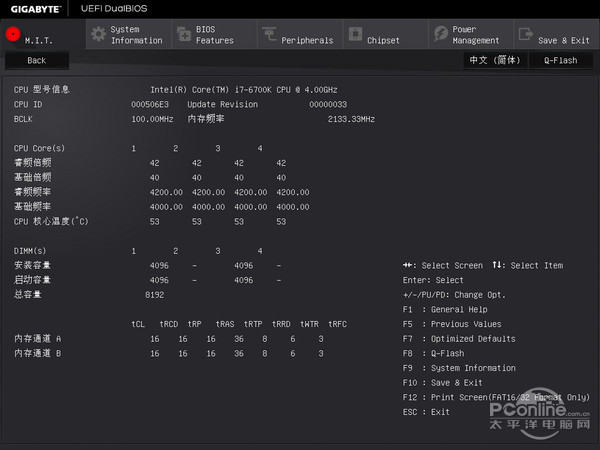Go to System Information tab
The height and width of the screenshot is (450, 600).
(136, 35)
